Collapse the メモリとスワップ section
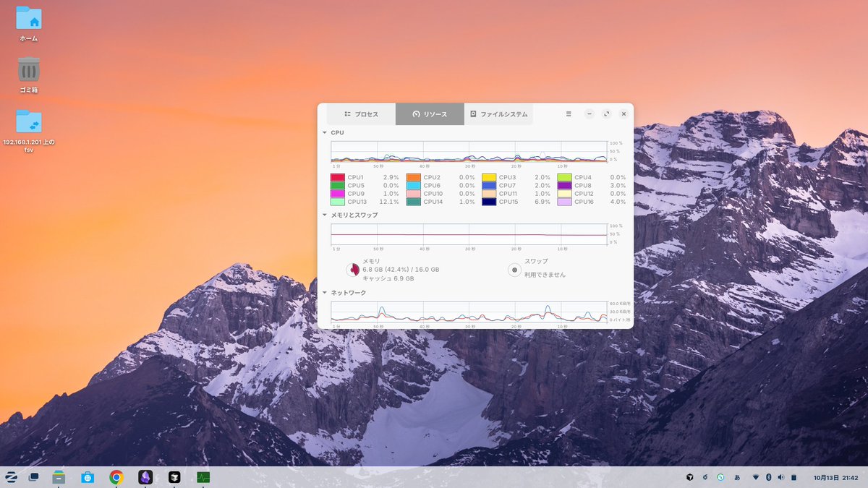Viewport: 868px width, 488px height. pos(325,215)
